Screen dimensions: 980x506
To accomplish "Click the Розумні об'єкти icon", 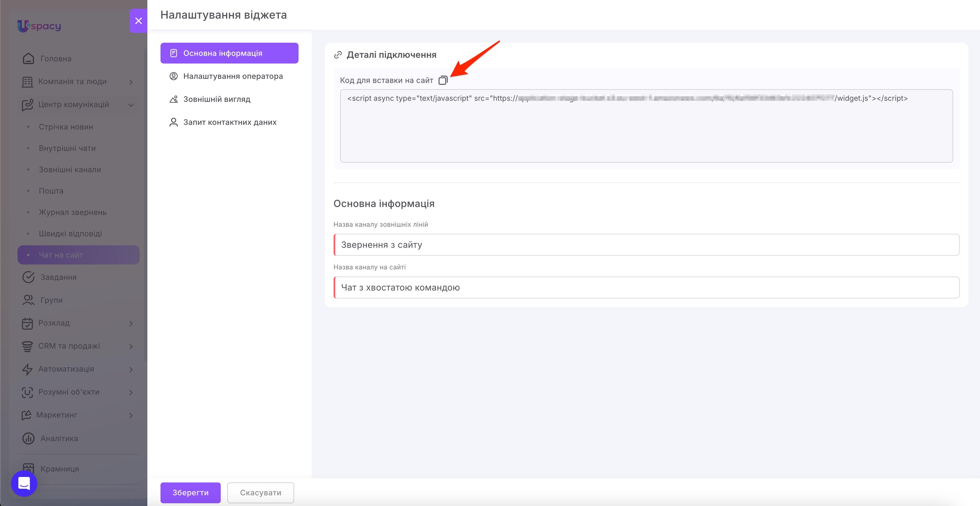I will [27, 392].
